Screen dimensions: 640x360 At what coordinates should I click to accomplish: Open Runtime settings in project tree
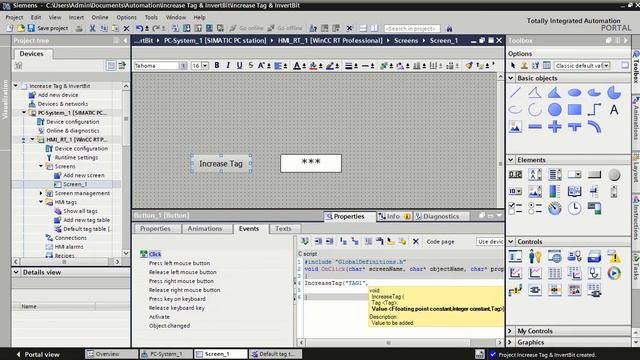pyautogui.click(x=76, y=158)
